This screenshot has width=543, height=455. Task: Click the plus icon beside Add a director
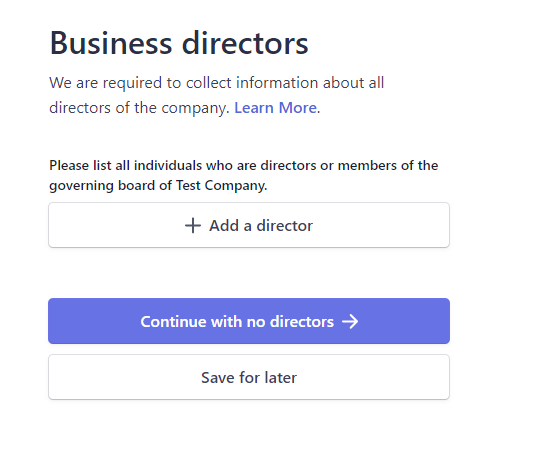click(x=193, y=226)
